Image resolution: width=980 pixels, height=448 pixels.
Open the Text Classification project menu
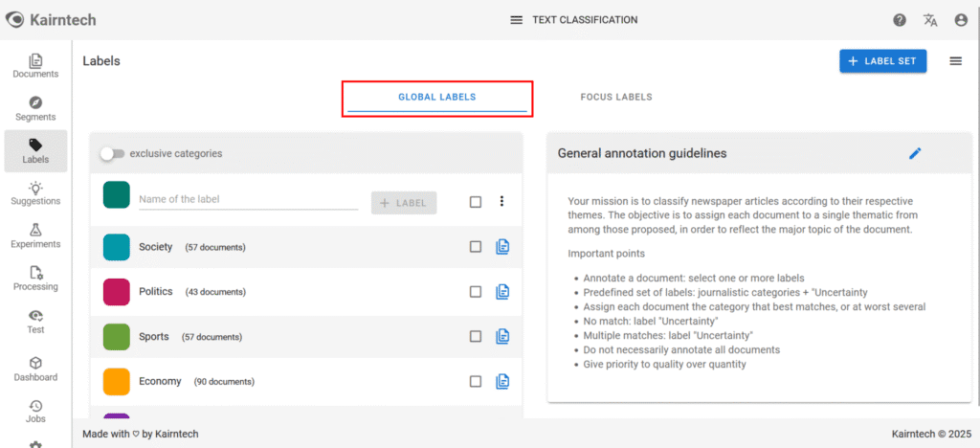pos(517,20)
